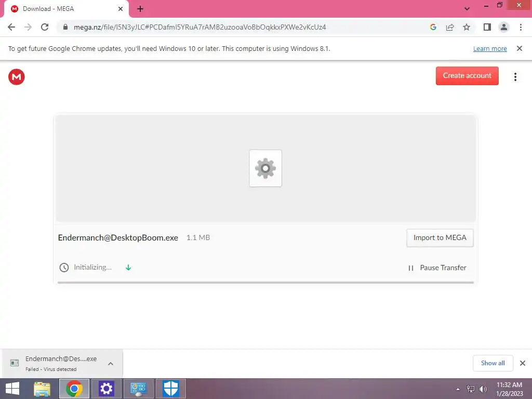
Task: Go back to the previous page
Action: pyautogui.click(x=11, y=27)
